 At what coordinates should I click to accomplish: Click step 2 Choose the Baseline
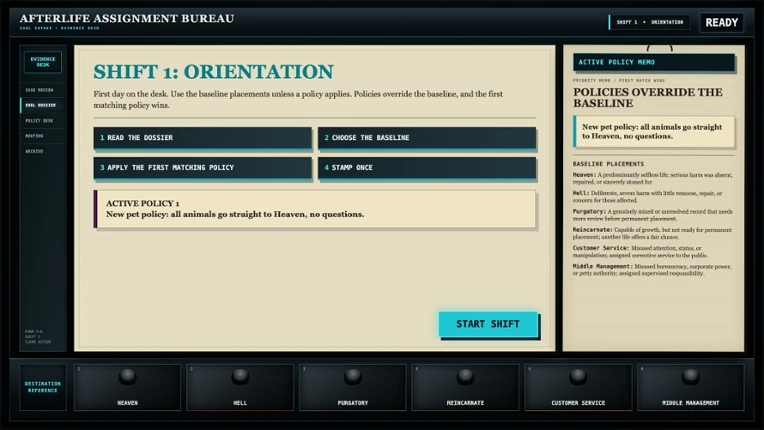pos(427,138)
